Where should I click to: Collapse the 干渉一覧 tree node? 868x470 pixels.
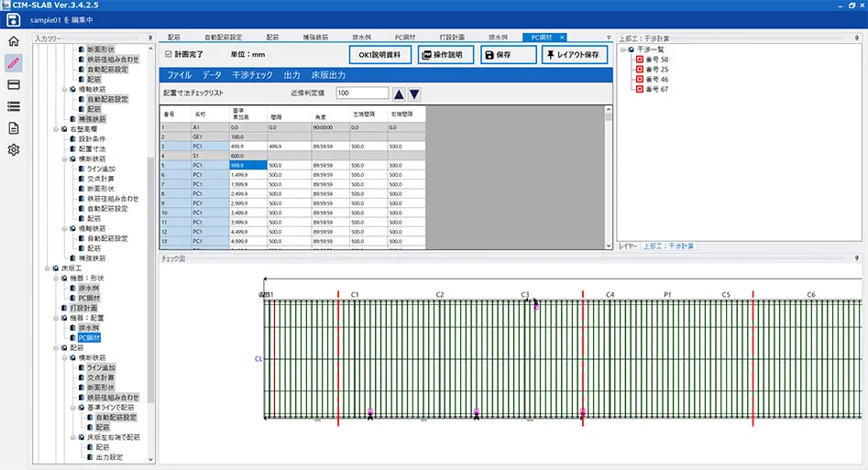coord(622,49)
